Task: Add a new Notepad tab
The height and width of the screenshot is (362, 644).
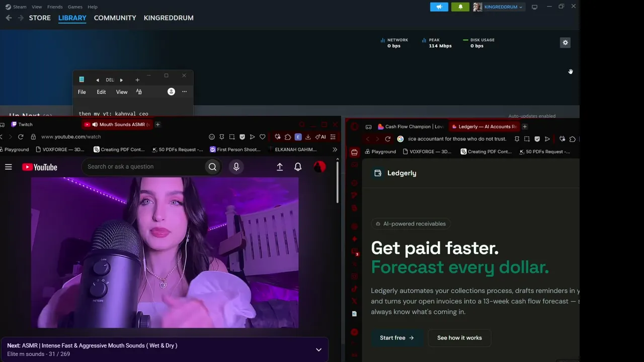Action: (137, 80)
